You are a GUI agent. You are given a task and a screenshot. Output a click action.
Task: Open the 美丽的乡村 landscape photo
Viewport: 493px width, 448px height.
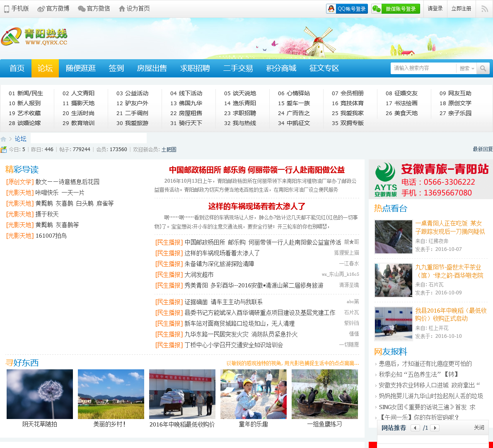[x=111, y=394]
